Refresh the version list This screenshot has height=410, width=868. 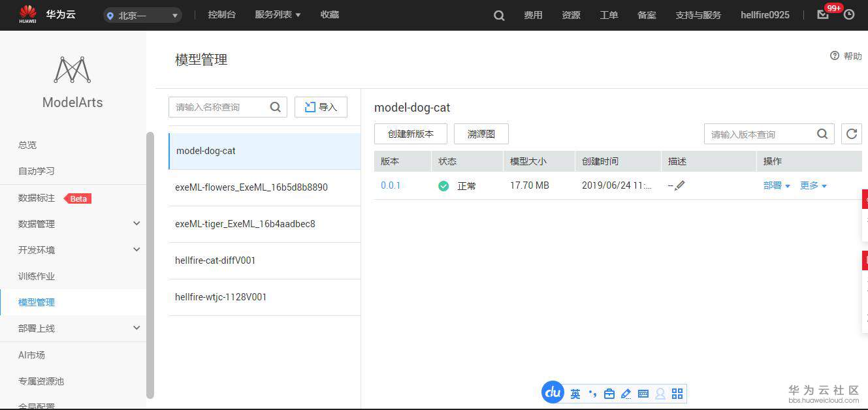[x=851, y=134]
